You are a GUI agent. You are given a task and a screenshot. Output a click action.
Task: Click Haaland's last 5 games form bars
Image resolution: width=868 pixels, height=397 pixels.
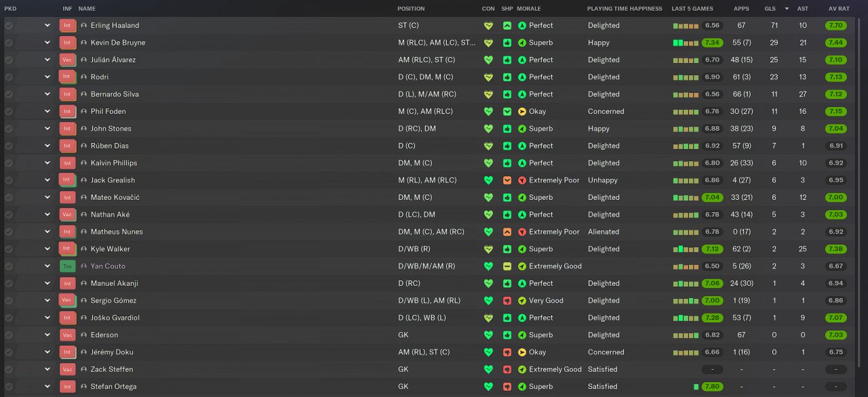point(686,26)
